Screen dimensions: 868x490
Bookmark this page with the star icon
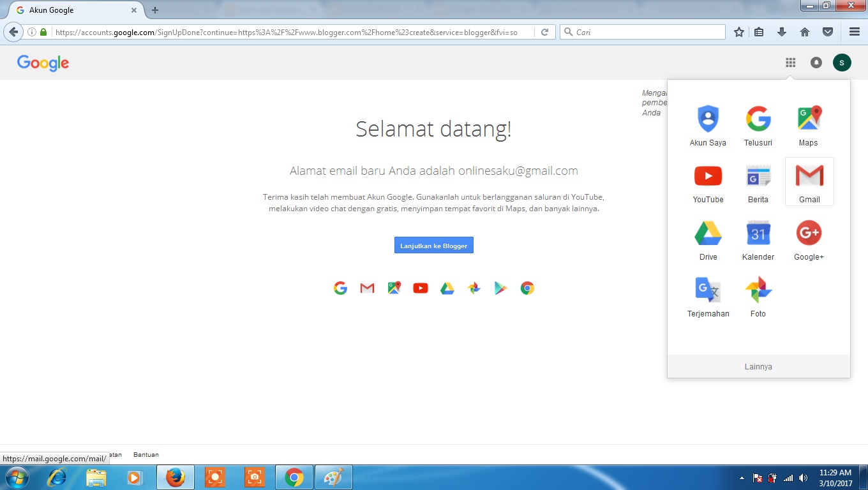tap(738, 31)
